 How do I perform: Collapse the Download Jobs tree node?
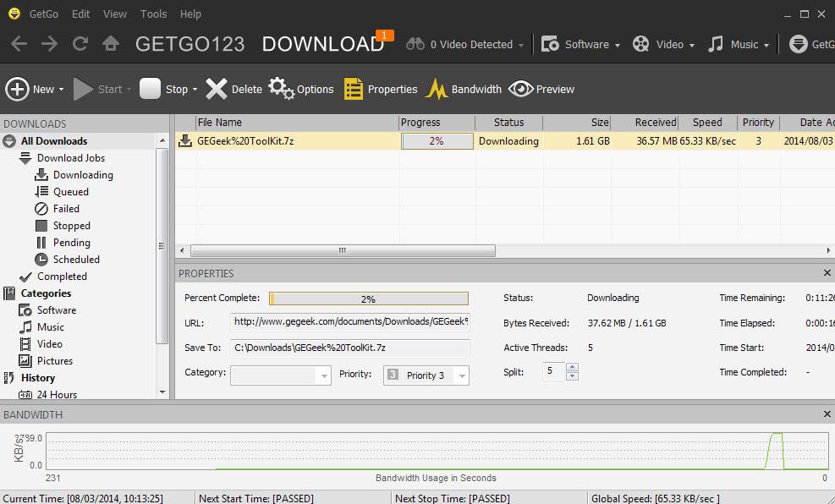[x=25, y=158]
